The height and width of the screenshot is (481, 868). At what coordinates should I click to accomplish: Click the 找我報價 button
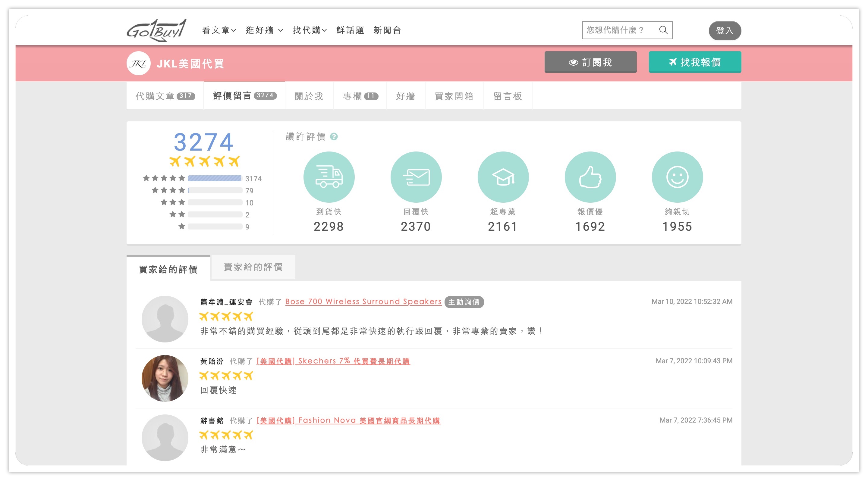pyautogui.click(x=694, y=62)
